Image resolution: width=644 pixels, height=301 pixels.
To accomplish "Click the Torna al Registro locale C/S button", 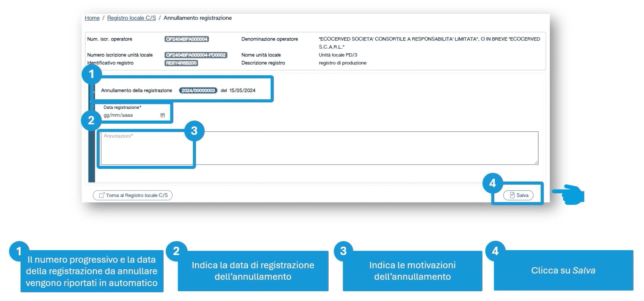I will (x=133, y=195).
